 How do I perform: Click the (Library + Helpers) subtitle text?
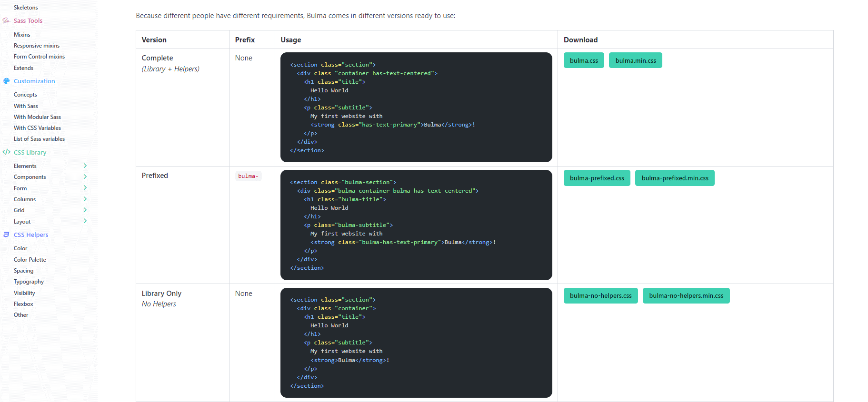coord(170,69)
